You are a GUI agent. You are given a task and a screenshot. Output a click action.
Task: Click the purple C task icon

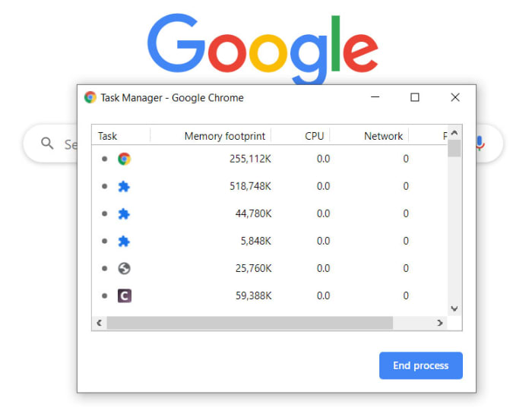point(124,295)
